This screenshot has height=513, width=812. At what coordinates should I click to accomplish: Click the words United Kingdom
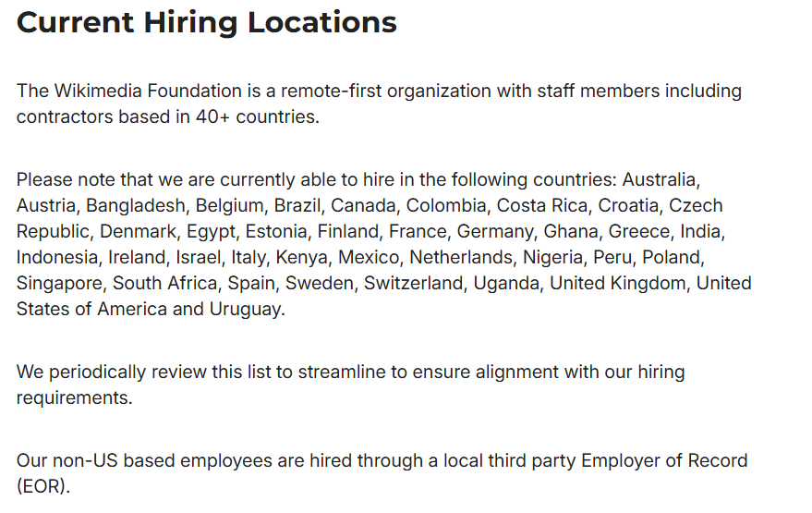618,283
